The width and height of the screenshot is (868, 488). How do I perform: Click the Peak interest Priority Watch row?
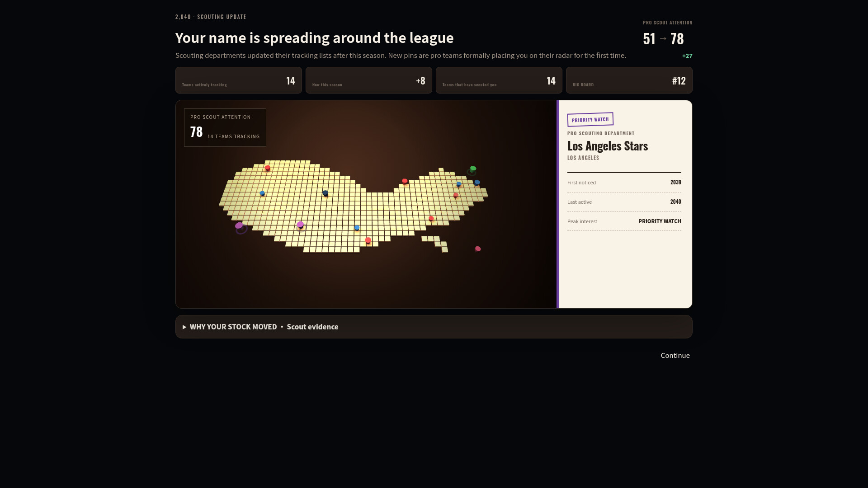(x=624, y=221)
